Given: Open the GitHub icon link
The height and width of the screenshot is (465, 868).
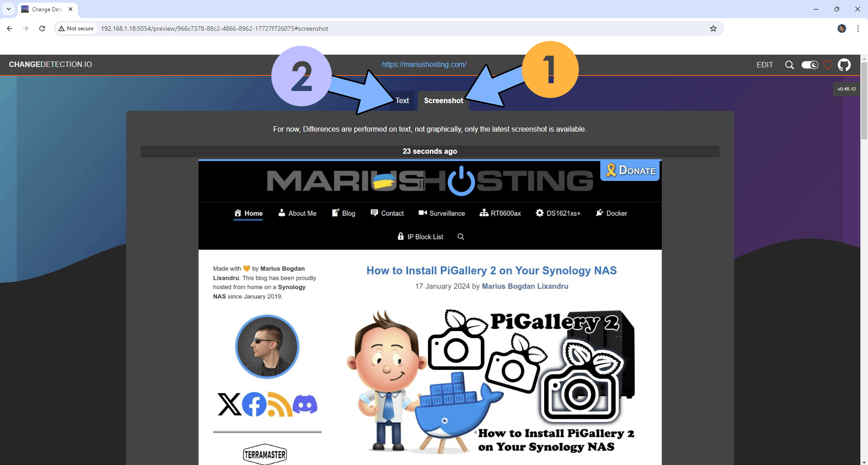Looking at the screenshot, I should (x=844, y=65).
